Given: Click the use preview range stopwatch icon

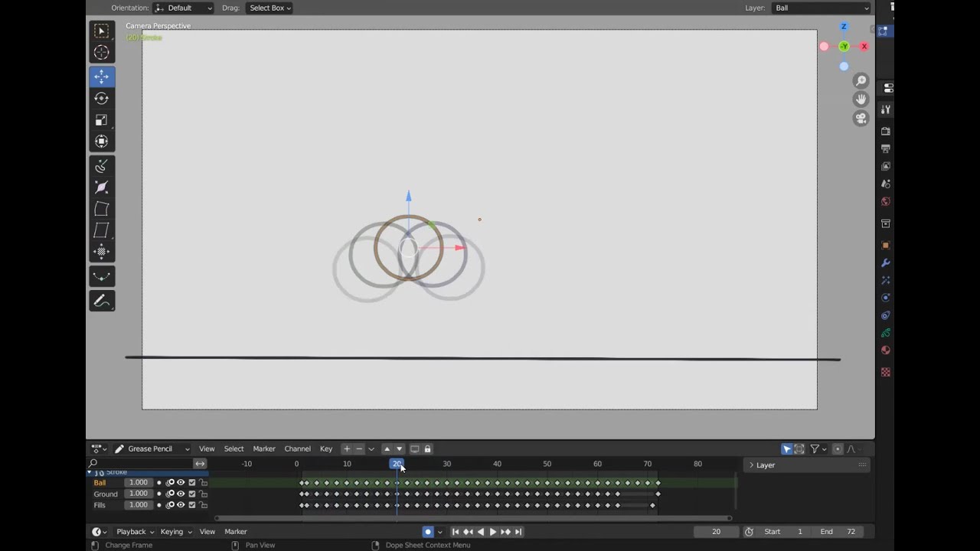Looking at the screenshot, I should click(749, 532).
